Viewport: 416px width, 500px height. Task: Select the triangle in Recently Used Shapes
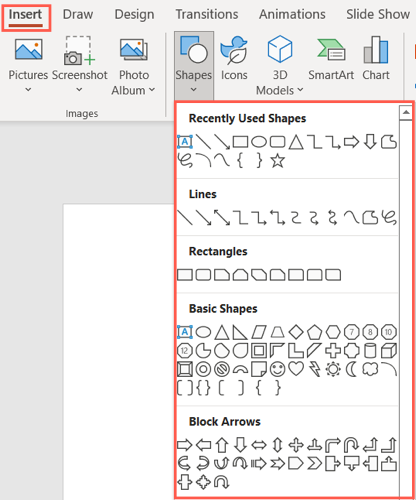296,142
